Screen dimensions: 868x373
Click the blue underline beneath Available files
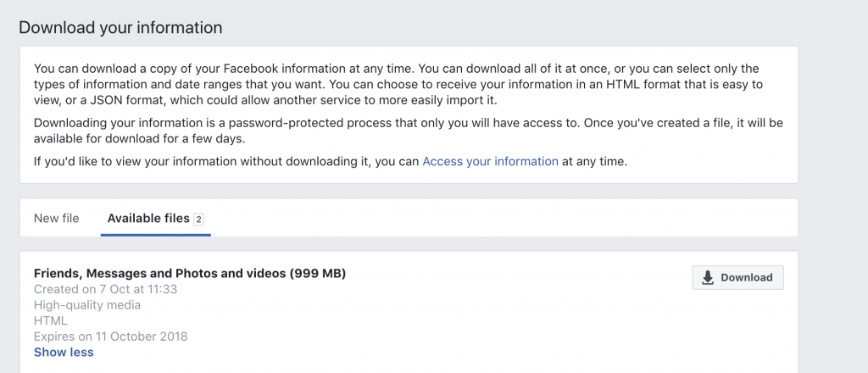156,235
